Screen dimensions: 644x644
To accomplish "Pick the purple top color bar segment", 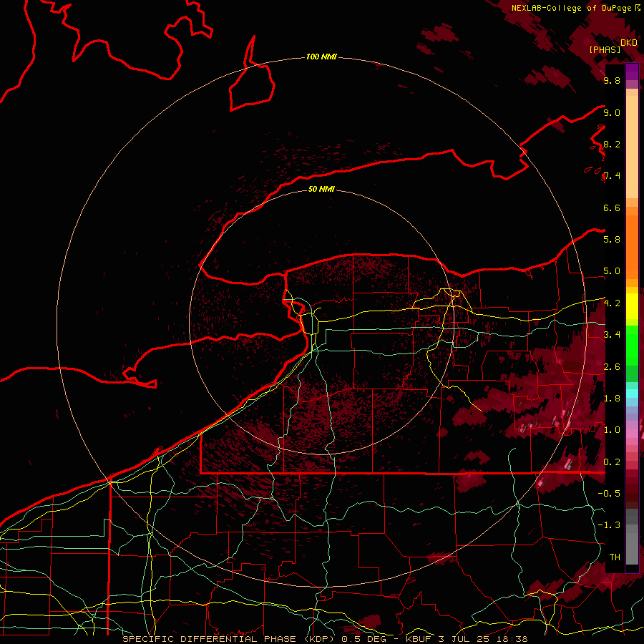I will (x=632, y=72).
